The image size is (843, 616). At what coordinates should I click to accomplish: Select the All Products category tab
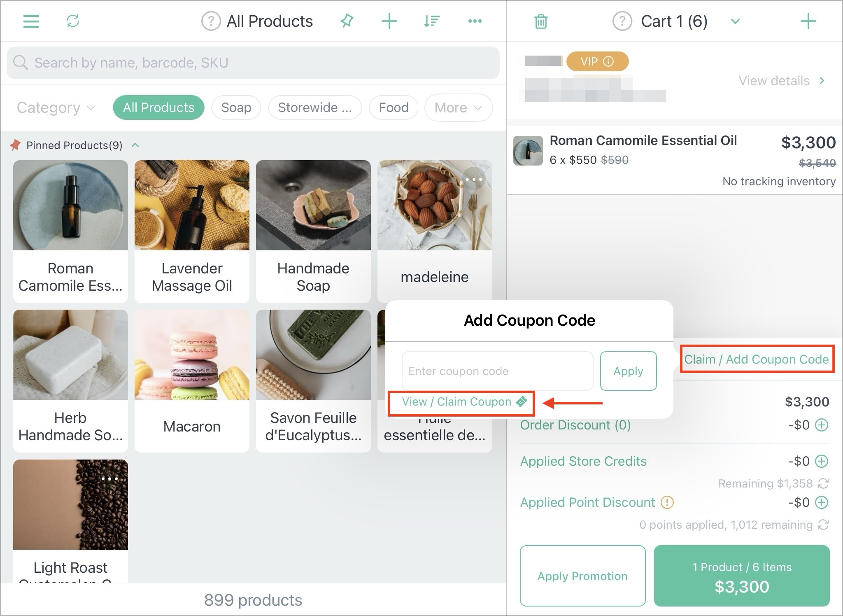coord(158,107)
